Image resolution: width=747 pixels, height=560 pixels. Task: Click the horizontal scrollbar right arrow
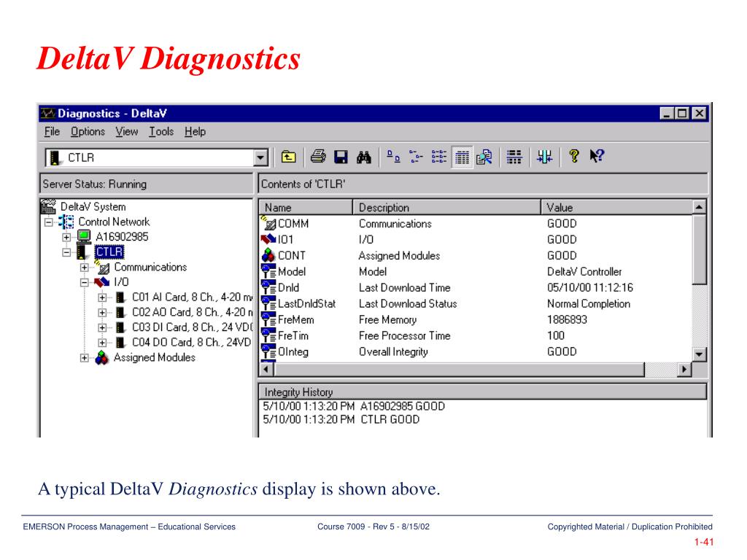pyautogui.click(x=684, y=369)
